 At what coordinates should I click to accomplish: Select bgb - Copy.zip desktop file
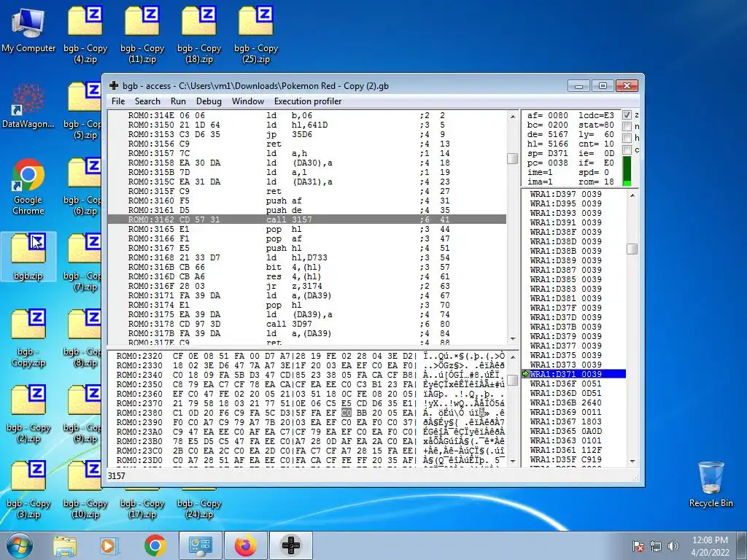tap(28, 338)
